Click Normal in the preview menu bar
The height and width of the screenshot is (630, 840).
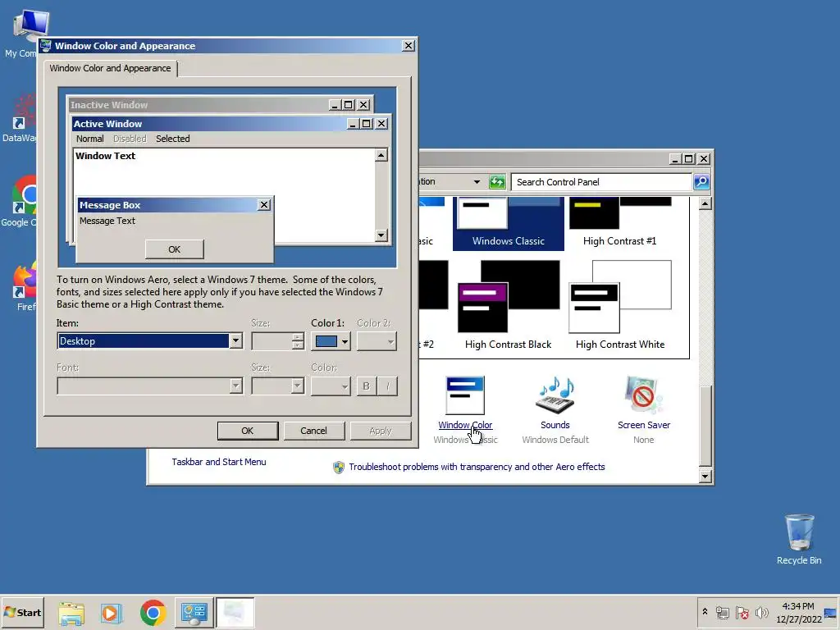[89, 139]
